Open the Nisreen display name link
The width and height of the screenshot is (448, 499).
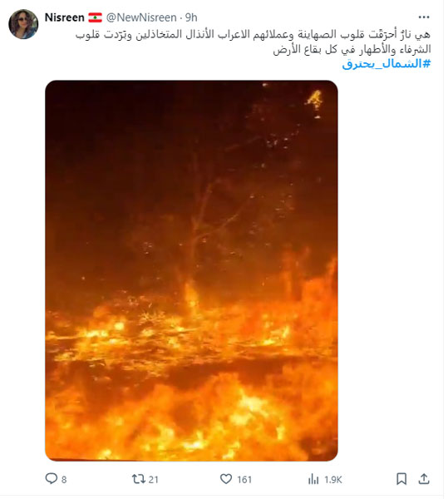click(x=64, y=17)
